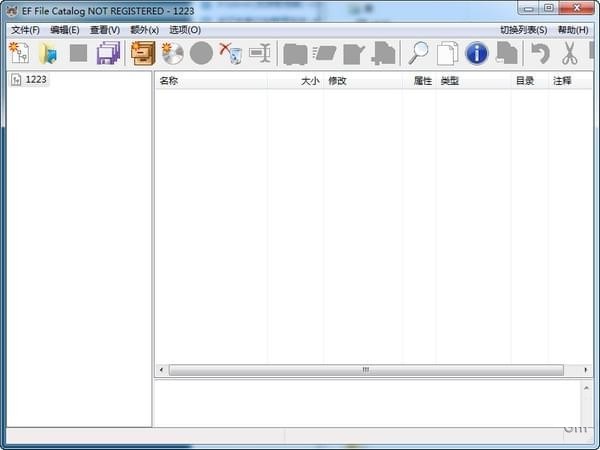Sort the list by 名称 column header

pos(211,81)
